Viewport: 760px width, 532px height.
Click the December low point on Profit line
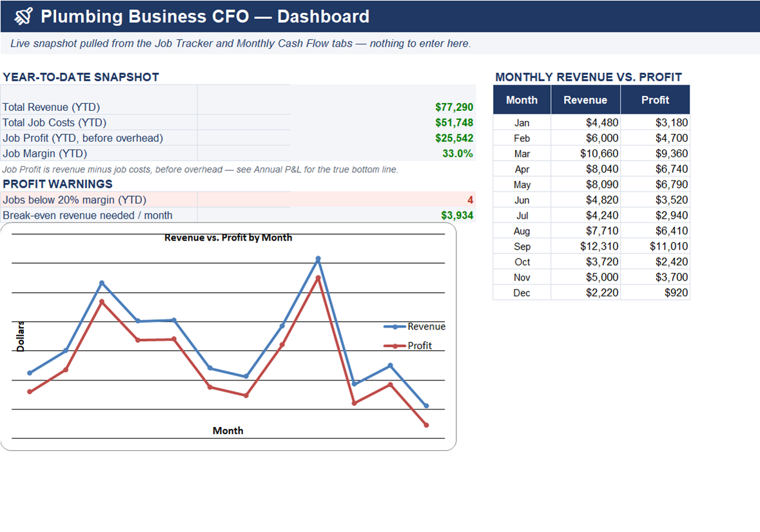point(427,426)
